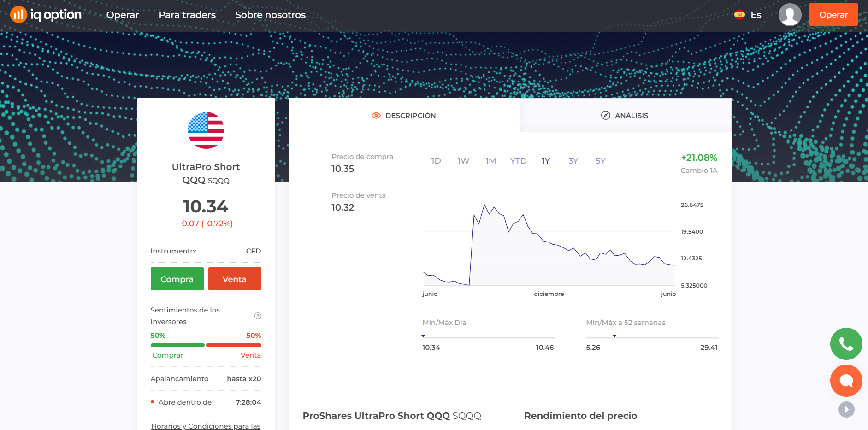
Task: Click the 7:28:04 countdown timer
Action: pyautogui.click(x=248, y=402)
